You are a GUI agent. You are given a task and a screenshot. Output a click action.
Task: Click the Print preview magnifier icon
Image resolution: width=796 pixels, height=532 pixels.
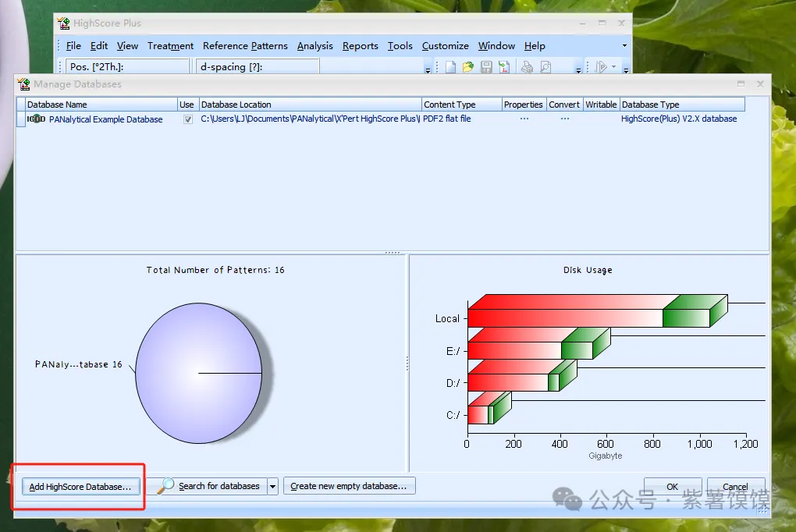tap(545, 67)
